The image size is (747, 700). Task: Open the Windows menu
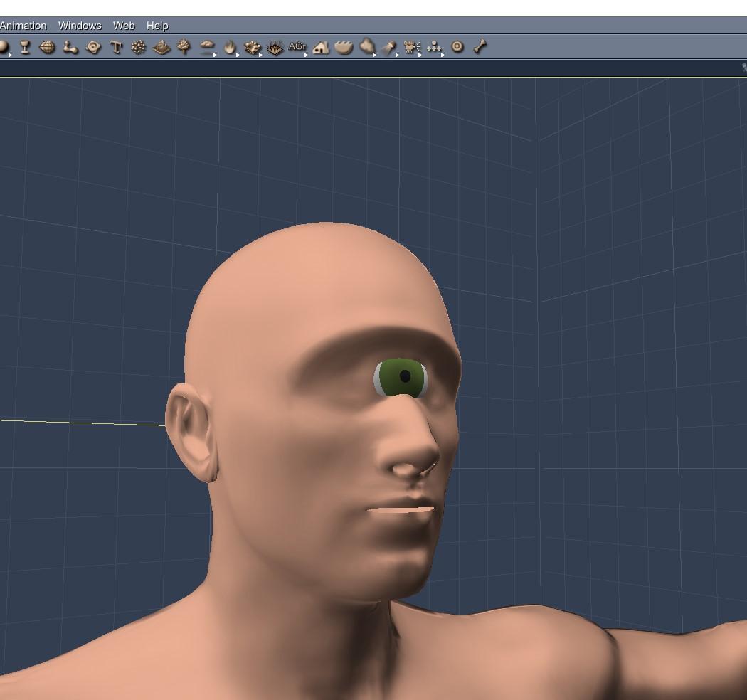(x=80, y=26)
